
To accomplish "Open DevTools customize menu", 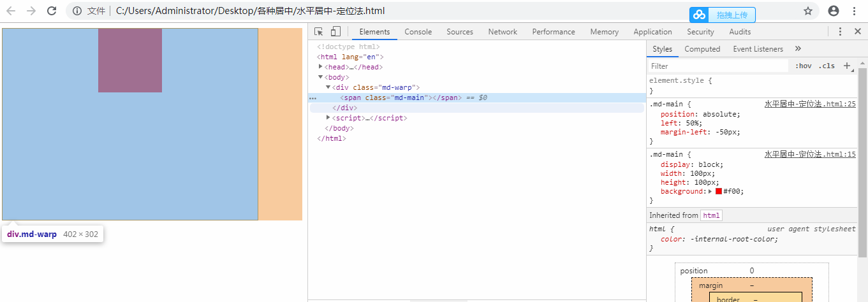I will click(x=840, y=32).
